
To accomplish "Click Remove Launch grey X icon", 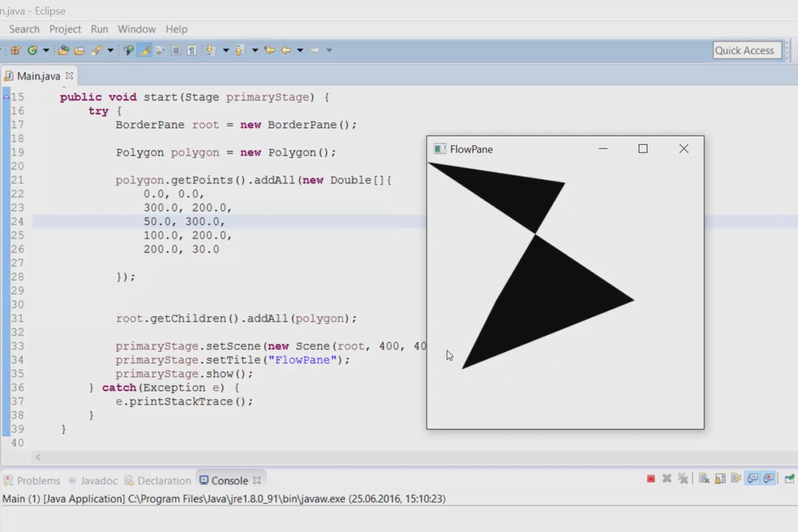I will [667, 479].
